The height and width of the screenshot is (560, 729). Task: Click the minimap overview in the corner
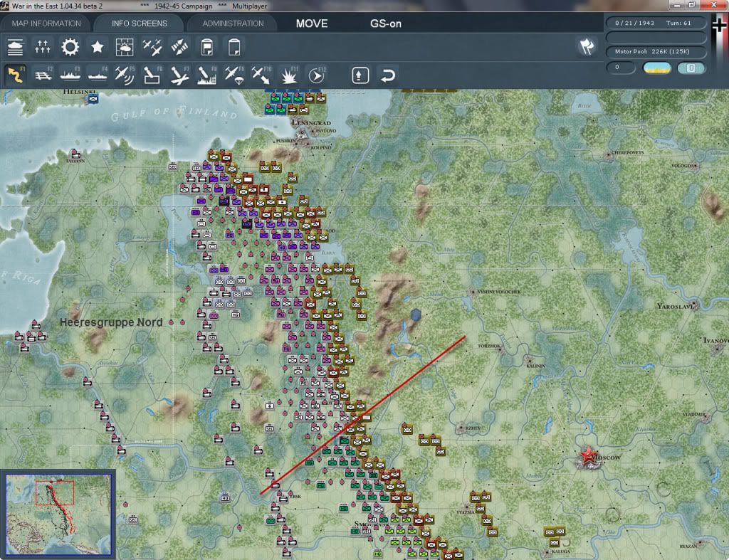[58, 514]
